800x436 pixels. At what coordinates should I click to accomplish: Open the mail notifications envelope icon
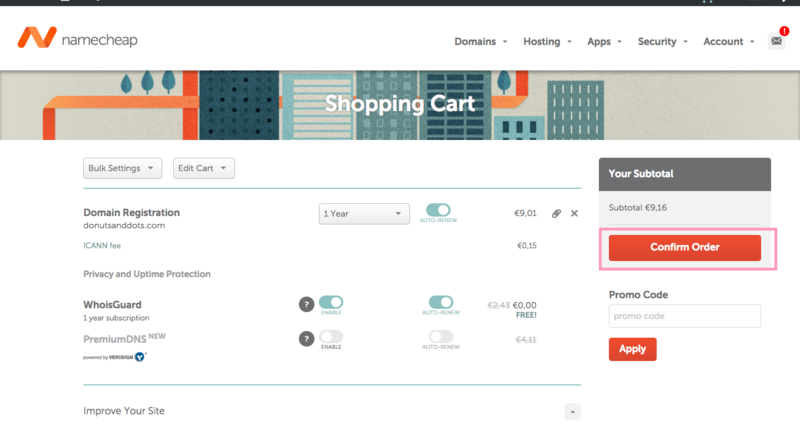click(777, 41)
